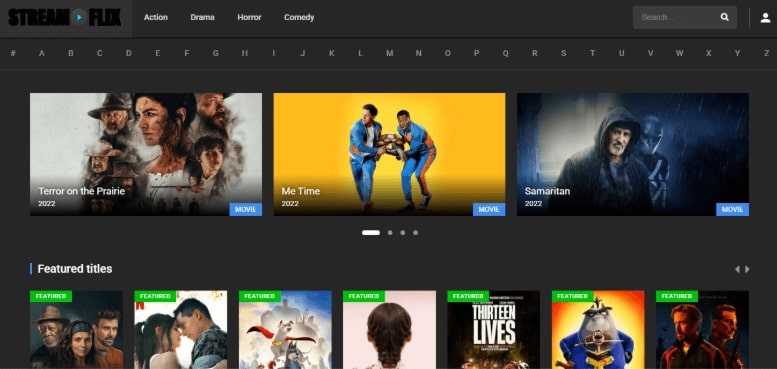Filter titles starting with P
The height and width of the screenshot is (369, 777).
click(x=477, y=53)
